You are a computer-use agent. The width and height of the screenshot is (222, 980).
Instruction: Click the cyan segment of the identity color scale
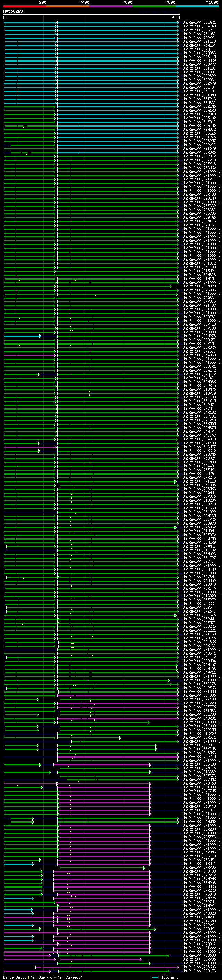tap(197, 6)
